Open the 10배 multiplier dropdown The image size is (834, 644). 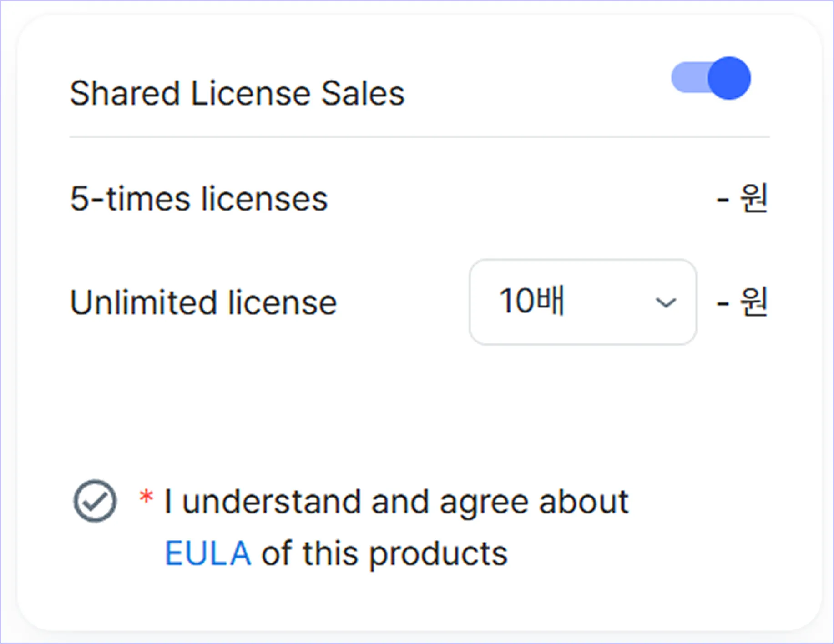tap(583, 302)
